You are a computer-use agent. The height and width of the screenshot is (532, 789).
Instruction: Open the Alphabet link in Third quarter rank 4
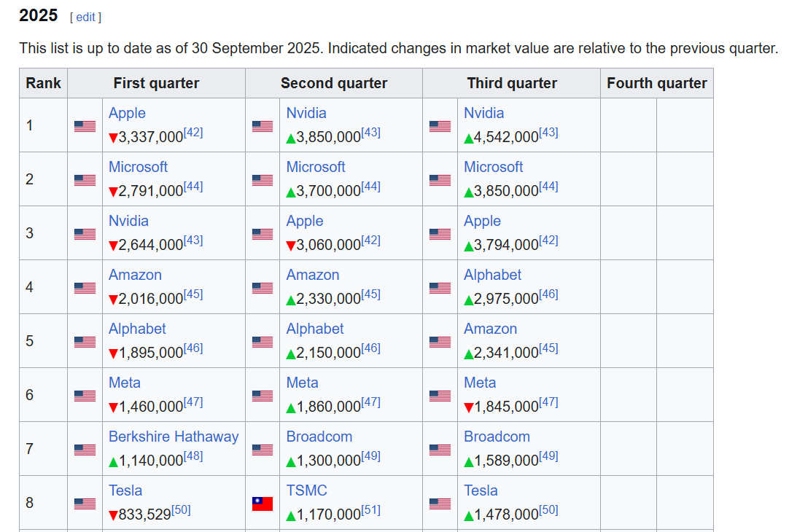pyautogui.click(x=492, y=275)
